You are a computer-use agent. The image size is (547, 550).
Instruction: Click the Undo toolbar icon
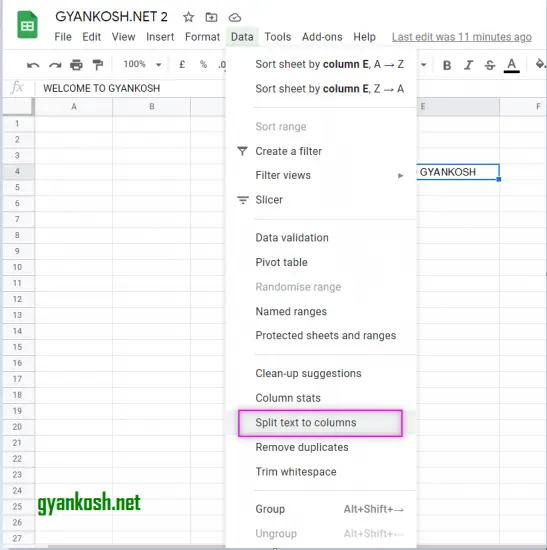[x=33, y=65]
